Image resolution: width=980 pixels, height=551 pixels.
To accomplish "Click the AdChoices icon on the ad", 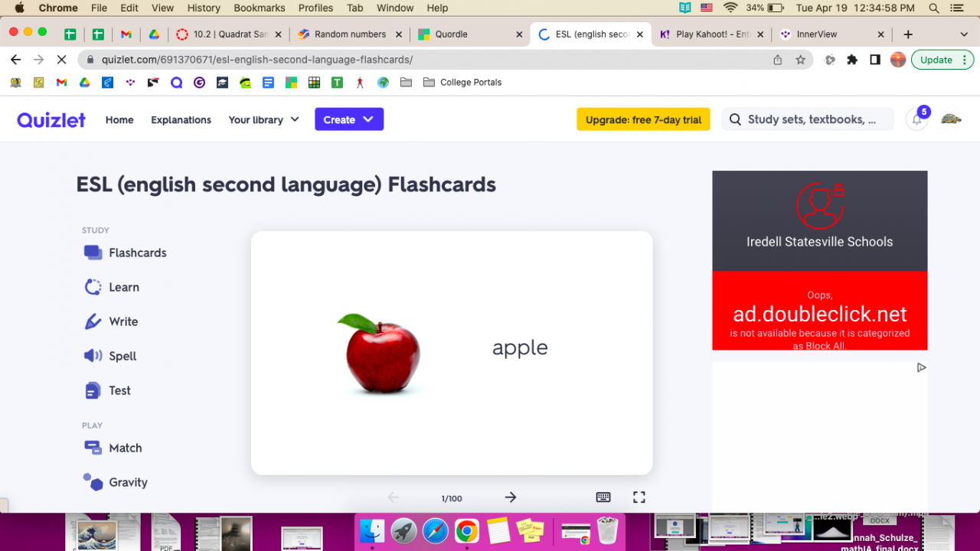I will tap(921, 367).
